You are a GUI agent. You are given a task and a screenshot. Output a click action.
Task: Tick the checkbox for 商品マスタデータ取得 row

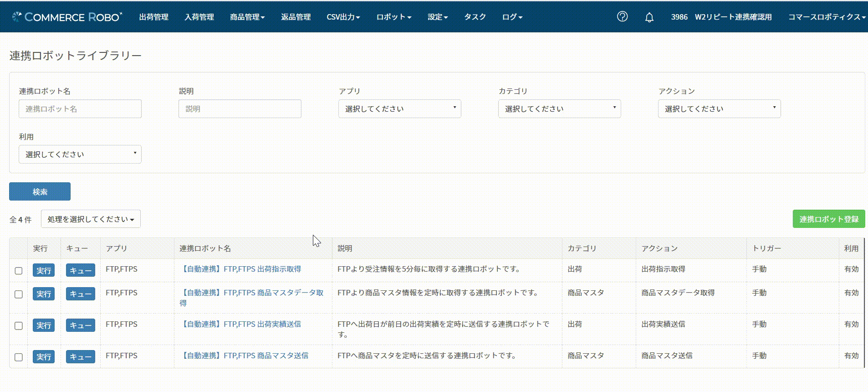tap(19, 294)
